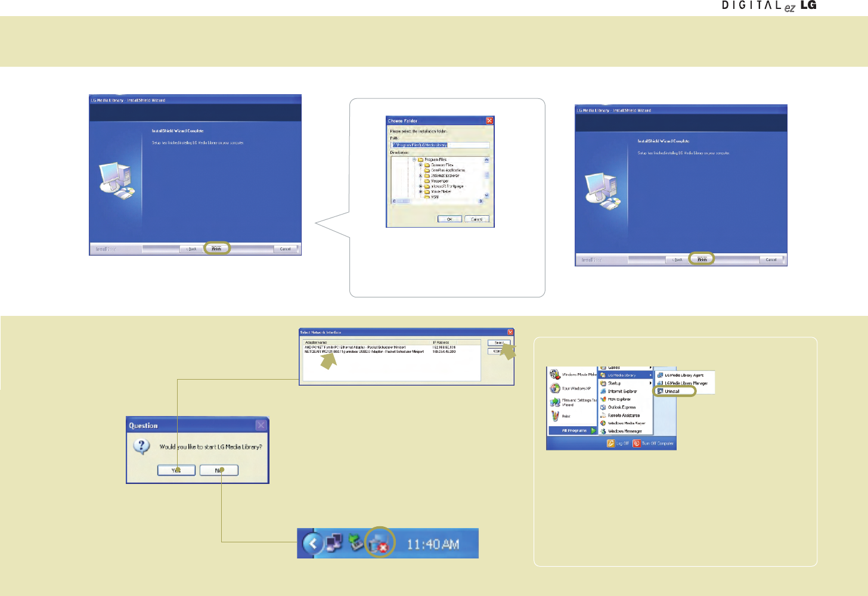This screenshot has width=868, height=596.
Task: Start LG Media Library Manager
Action: (684, 383)
